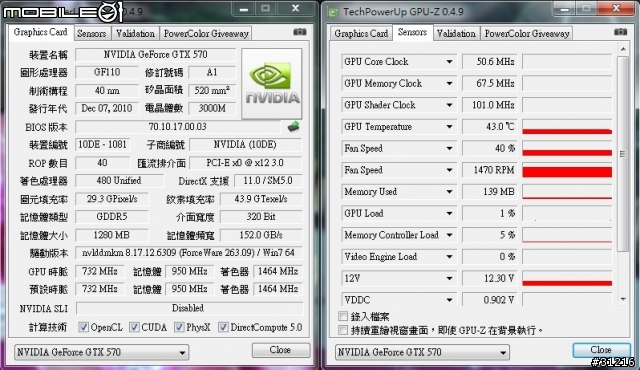Click the BIOS version field 70.10.17.00.03
Image resolution: width=640 pixels, height=370 pixels.
tap(178, 127)
